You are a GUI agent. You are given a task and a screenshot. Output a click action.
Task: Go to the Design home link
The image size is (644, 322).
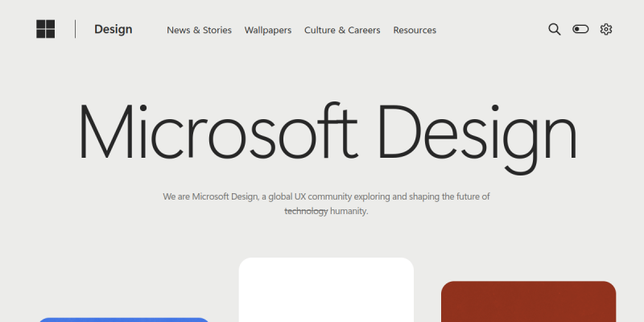[114, 29]
